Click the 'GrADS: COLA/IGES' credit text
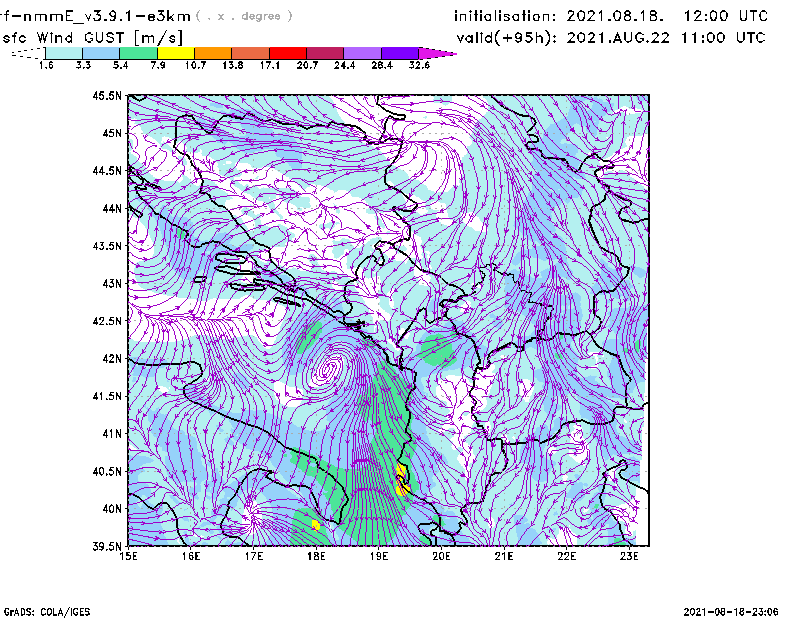The width and height of the screenshot is (800, 618). point(39,610)
